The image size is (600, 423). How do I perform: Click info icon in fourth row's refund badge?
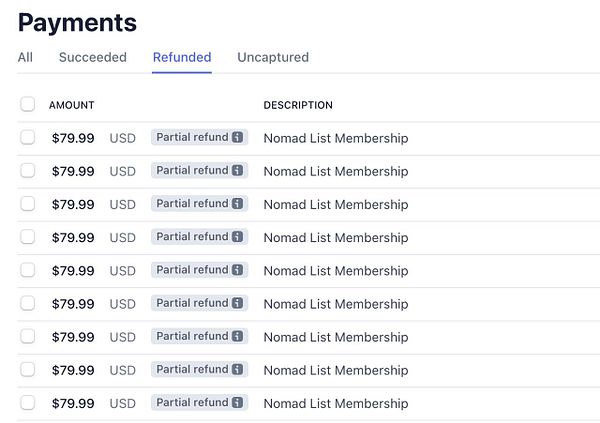[x=237, y=237]
